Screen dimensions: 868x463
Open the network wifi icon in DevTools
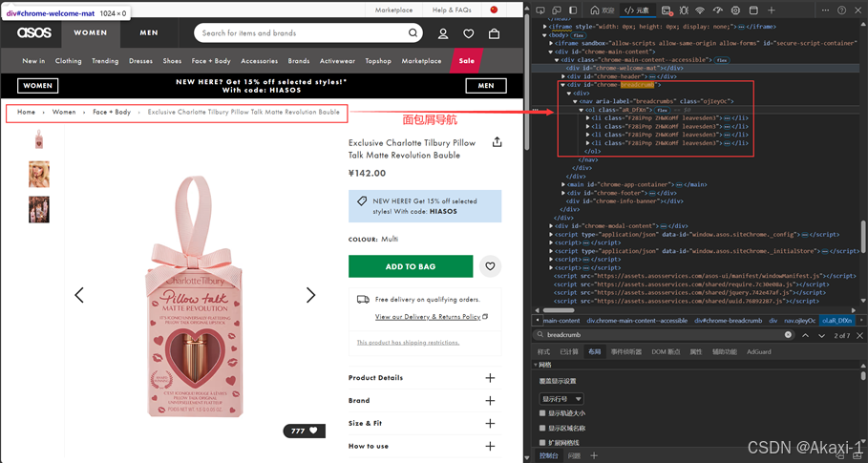tap(700, 10)
